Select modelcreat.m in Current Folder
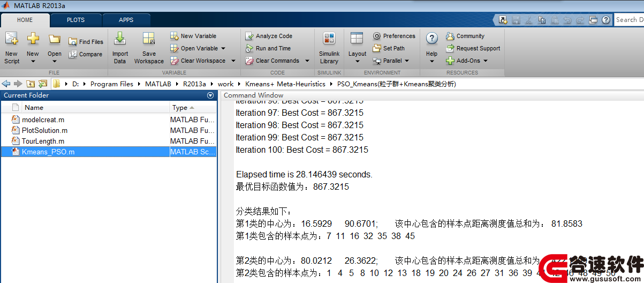This screenshot has width=644, height=283. [109, 120]
